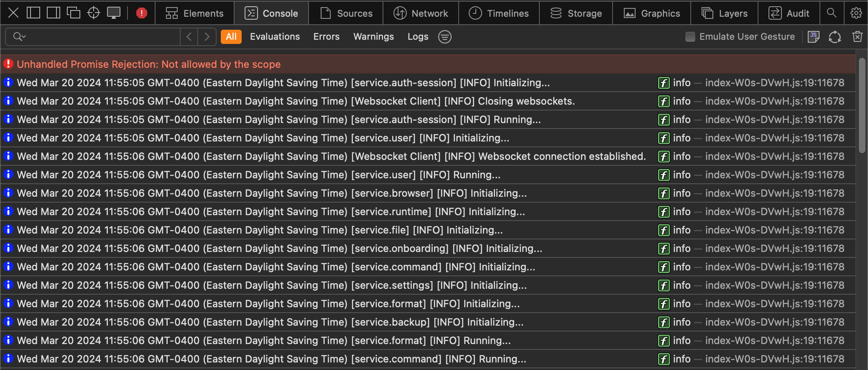
Task: Click function icon on service.backup Initializing row
Action: click(664, 322)
